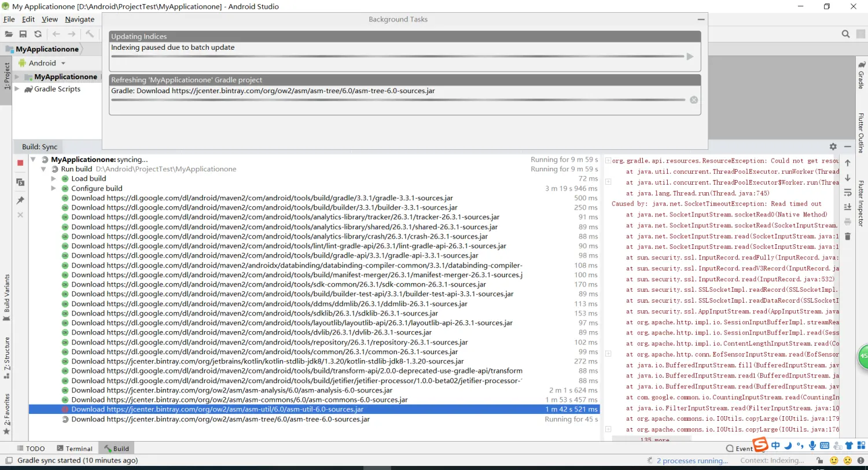Click the Make Project hammer icon
The image size is (868, 470).
click(90, 34)
